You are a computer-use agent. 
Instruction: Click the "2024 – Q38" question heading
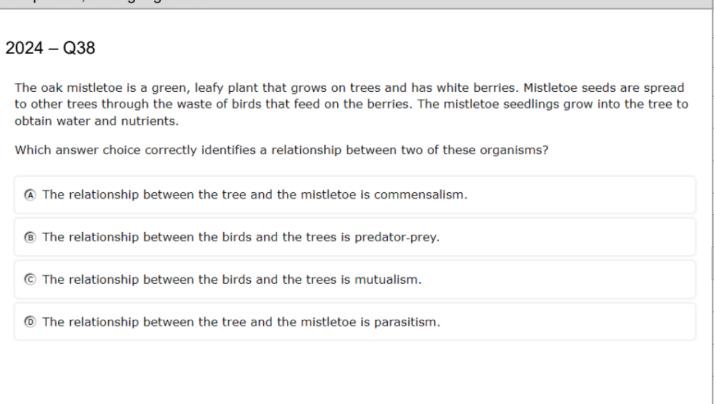[50, 48]
